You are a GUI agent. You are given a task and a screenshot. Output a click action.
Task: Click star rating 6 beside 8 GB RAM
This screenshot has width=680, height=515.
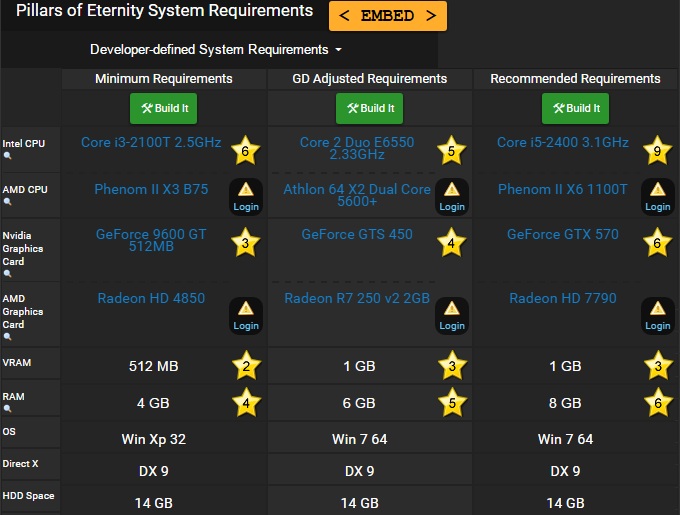[x=658, y=402]
